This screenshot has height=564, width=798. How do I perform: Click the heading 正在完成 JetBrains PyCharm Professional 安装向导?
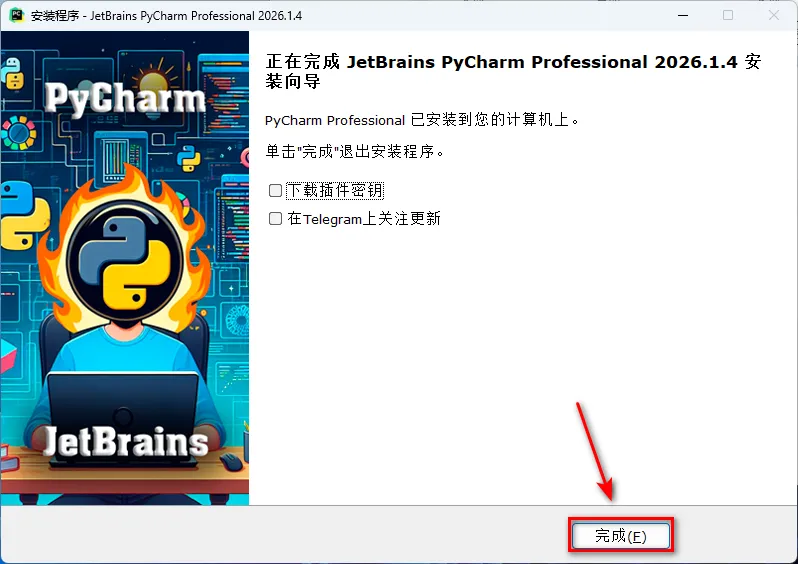click(513, 71)
